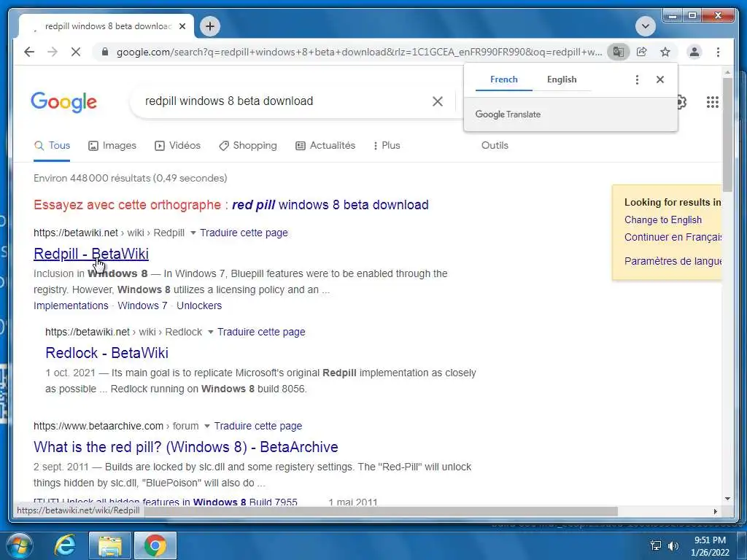The height and width of the screenshot is (560, 747).
Task: Share this page via the share icon
Action: pos(642,52)
